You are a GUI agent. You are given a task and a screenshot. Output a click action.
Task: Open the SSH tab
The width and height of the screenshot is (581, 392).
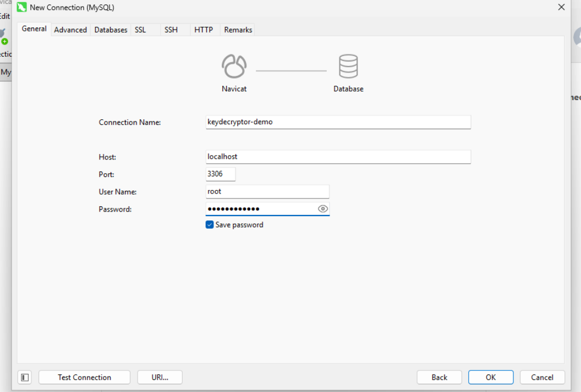[x=171, y=30]
